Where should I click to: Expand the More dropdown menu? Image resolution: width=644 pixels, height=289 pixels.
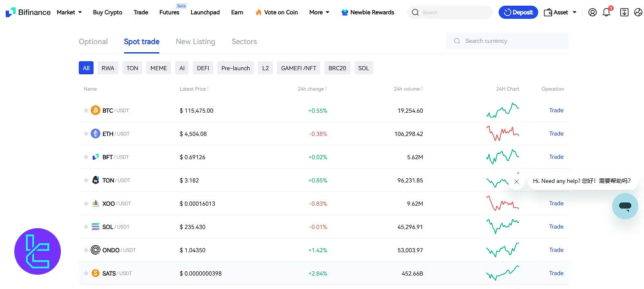click(319, 12)
